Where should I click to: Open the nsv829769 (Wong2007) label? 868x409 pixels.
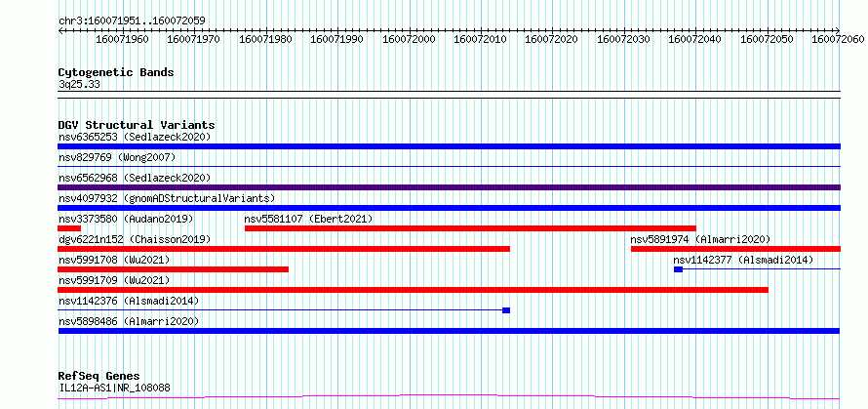[x=117, y=157]
